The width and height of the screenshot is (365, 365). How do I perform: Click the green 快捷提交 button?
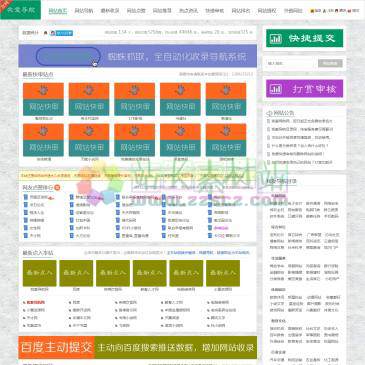304,38
